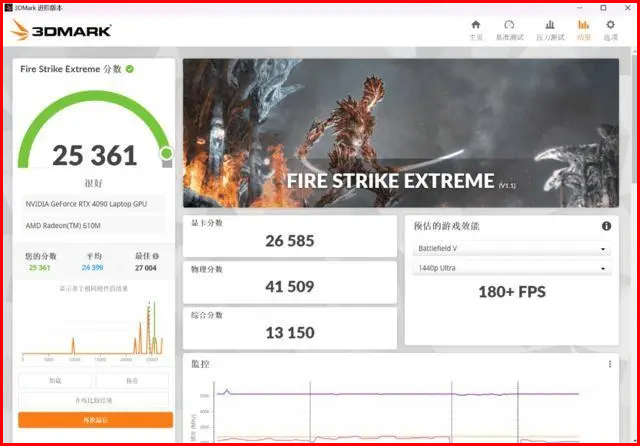Click the Load button below the score chart
The height and width of the screenshot is (446, 640).
click(x=55, y=381)
